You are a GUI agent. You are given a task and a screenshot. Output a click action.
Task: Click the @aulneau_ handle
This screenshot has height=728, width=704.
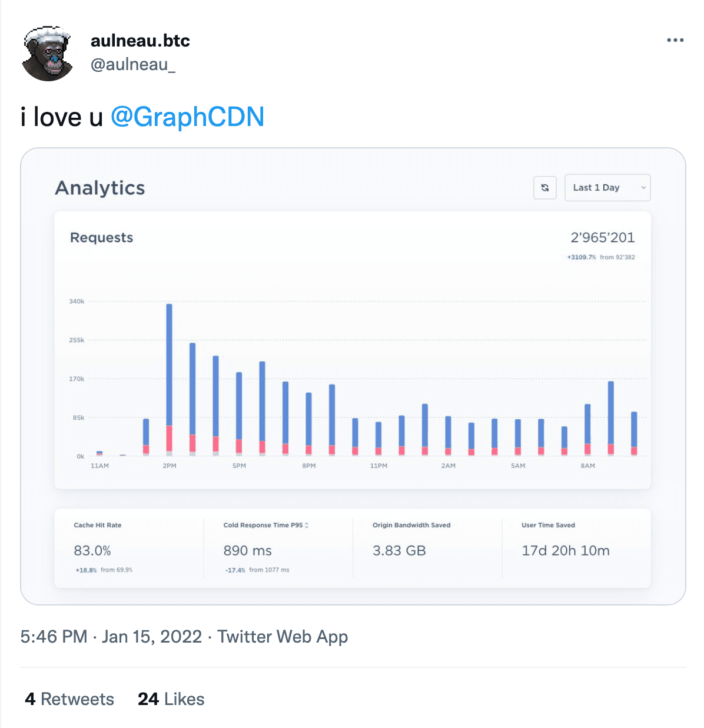pyautogui.click(x=132, y=65)
